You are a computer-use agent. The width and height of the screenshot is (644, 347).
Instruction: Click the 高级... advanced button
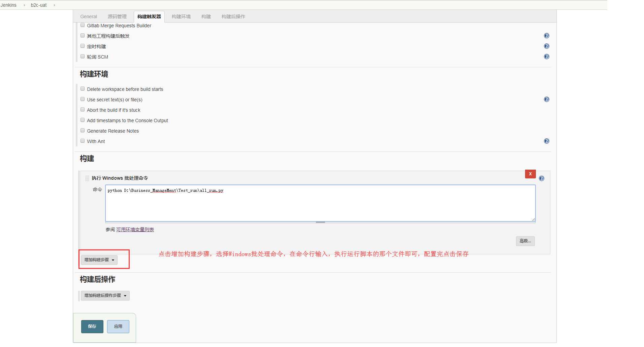[x=525, y=241]
